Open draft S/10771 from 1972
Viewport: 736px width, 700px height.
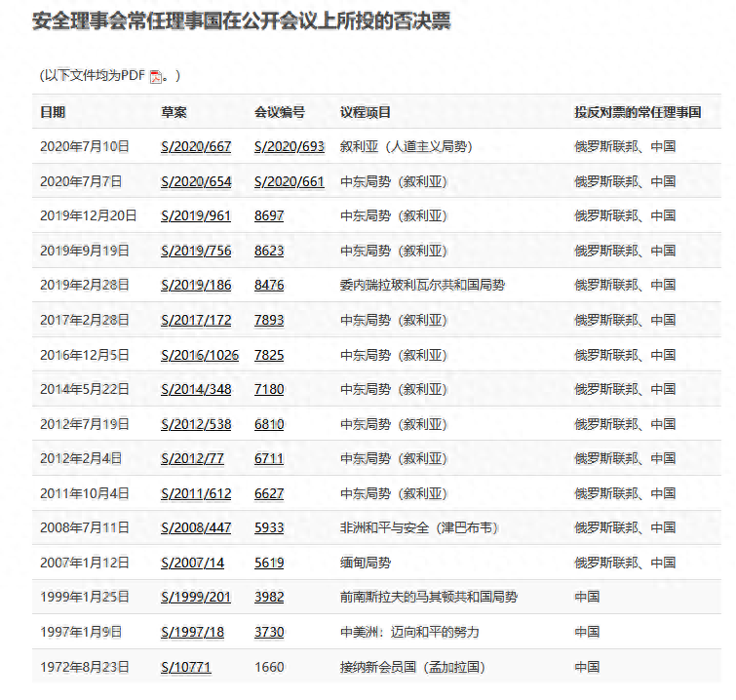coord(185,667)
